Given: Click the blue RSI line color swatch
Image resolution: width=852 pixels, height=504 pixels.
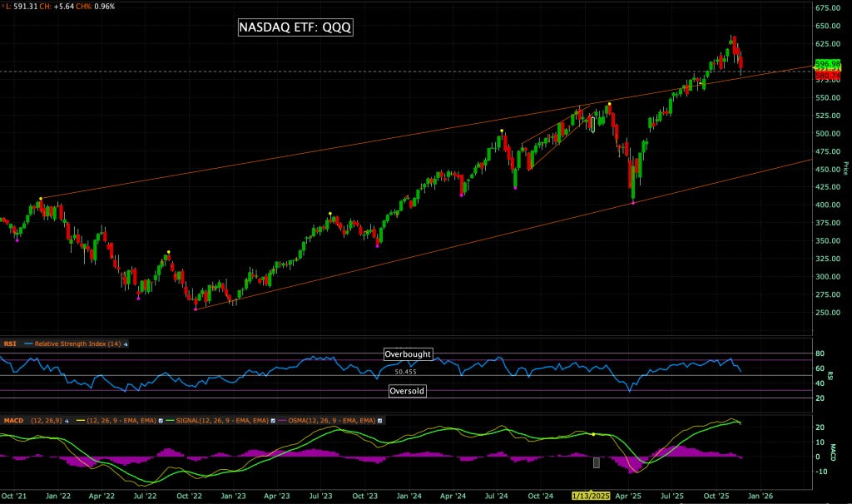Looking at the screenshot, I should pyautogui.click(x=28, y=343).
